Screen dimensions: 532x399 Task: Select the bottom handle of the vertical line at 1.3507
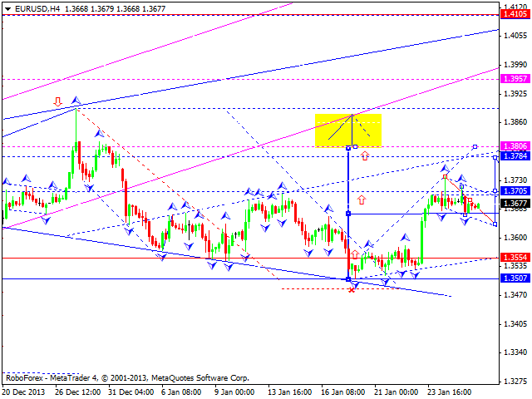(348, 279)
